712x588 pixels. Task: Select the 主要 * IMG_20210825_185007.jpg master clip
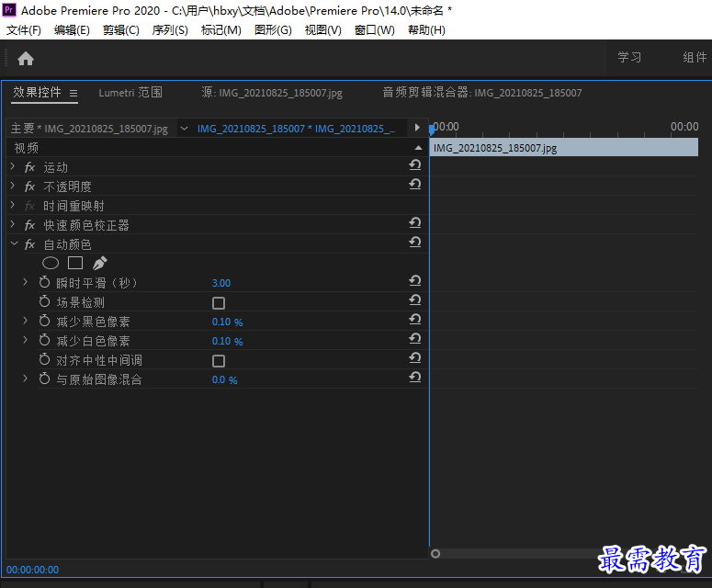89,129
